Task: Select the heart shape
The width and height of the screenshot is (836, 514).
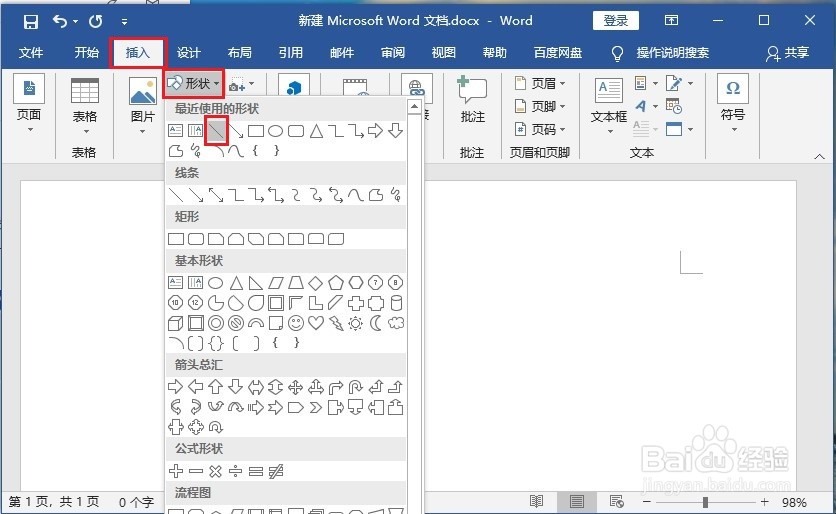Action: [316, 323]
